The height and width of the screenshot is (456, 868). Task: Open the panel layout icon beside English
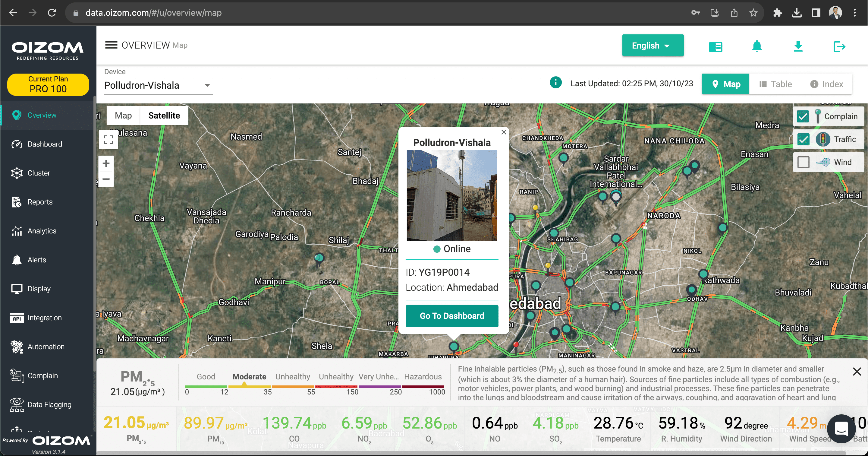tap(715, 46)
